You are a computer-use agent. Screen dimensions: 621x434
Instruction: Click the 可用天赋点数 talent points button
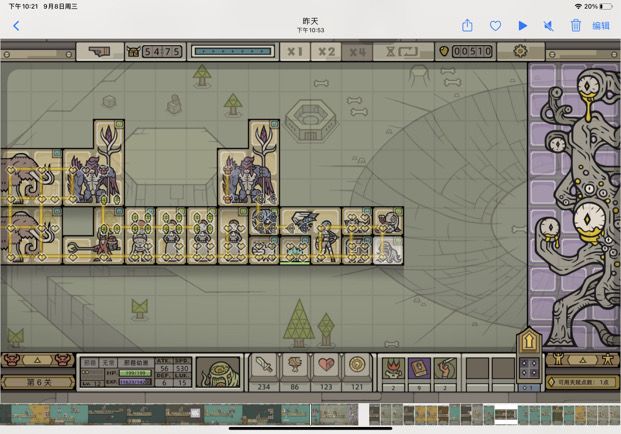tap(583, 382)
